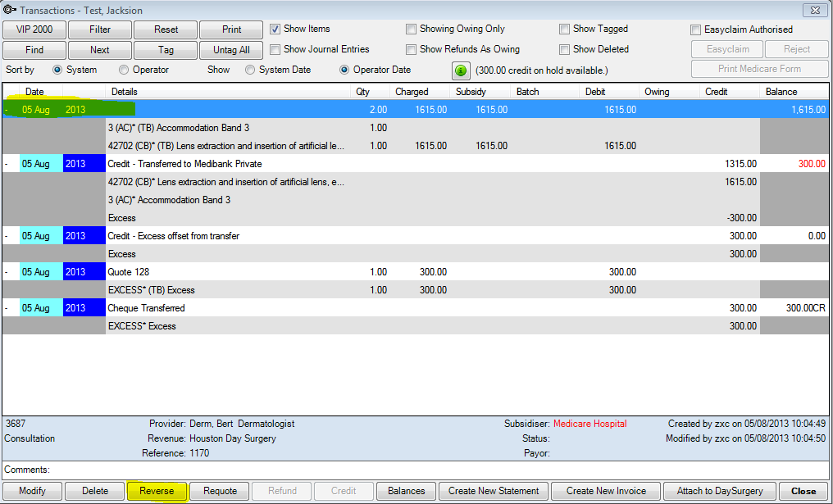833x504 pixels.
Task: Collapse the highlighted 1615.00 invoice row
Action: [x=7, y=110]
